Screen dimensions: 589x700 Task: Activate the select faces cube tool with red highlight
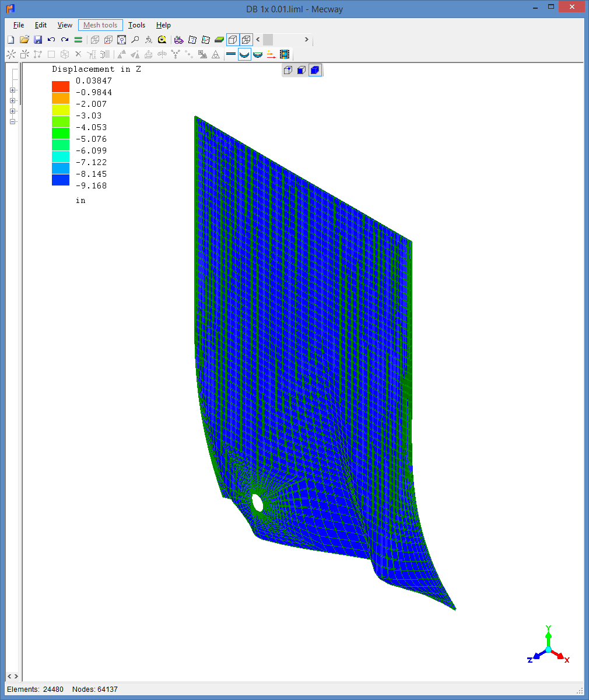(x=108, y=40)
